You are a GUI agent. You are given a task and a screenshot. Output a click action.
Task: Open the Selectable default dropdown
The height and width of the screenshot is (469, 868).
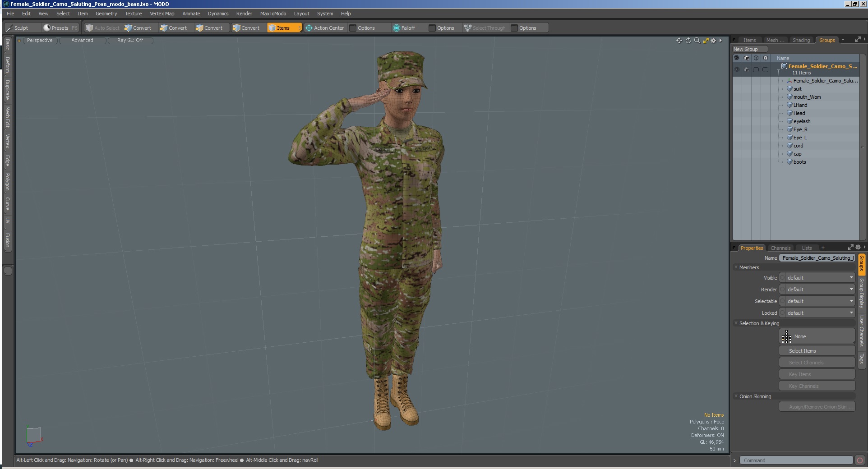coord(820,301)
